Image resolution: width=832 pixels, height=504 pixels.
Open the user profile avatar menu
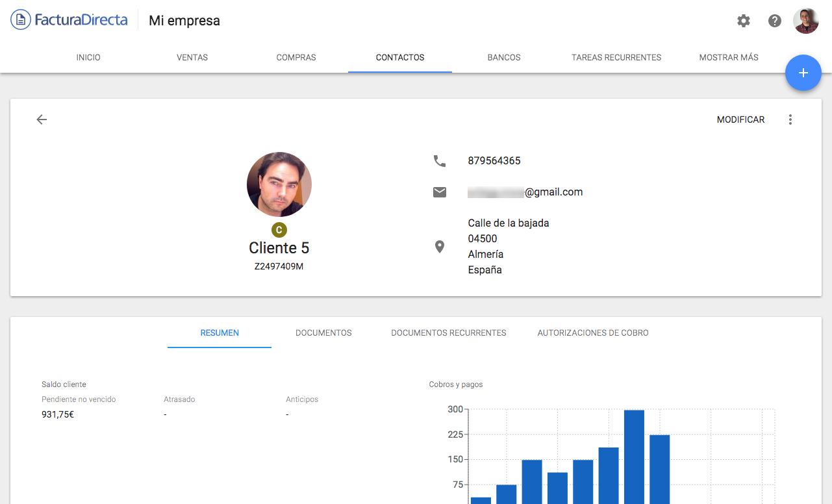(x=806, y=21)
